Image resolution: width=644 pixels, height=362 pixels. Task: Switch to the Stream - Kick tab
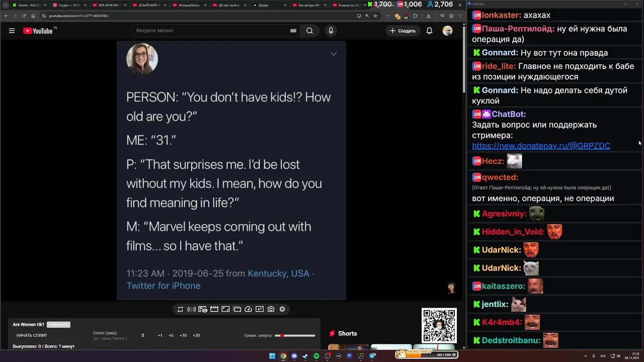coord(29,5)
